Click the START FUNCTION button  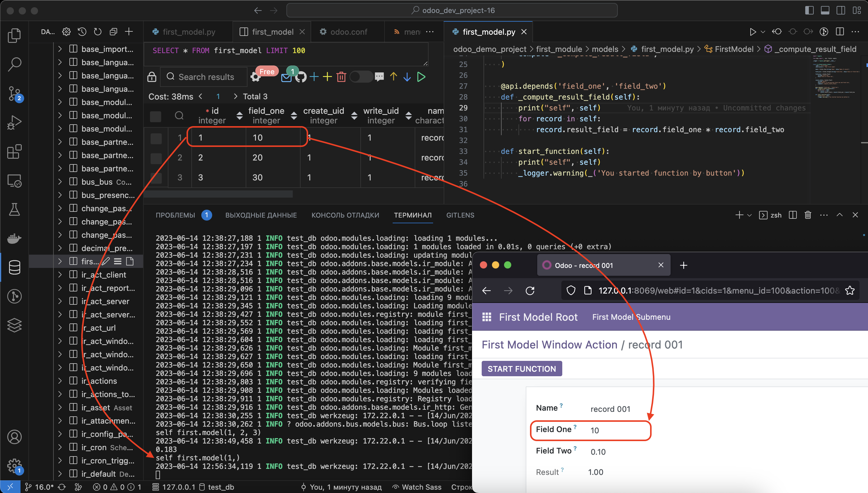tap(522, 368)
